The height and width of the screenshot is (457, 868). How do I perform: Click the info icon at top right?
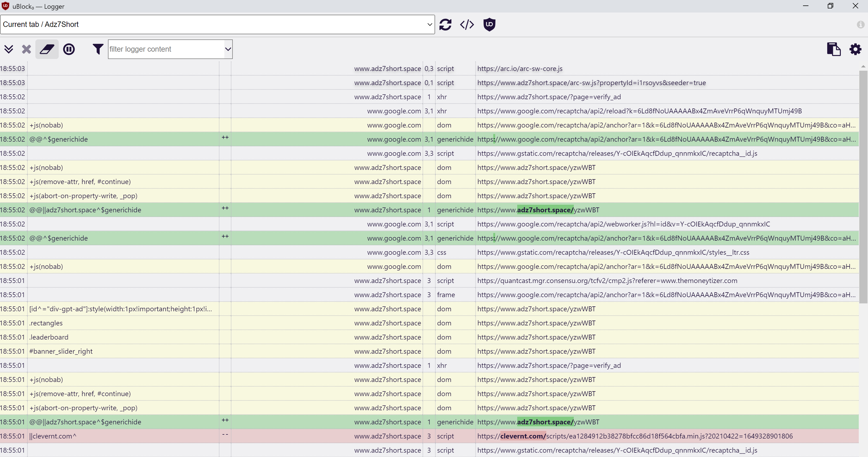pyautogui.click(x=860, y=24)
